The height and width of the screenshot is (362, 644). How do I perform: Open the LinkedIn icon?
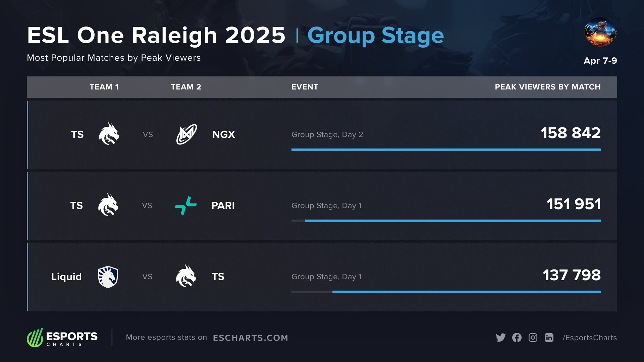coord(549,338)
